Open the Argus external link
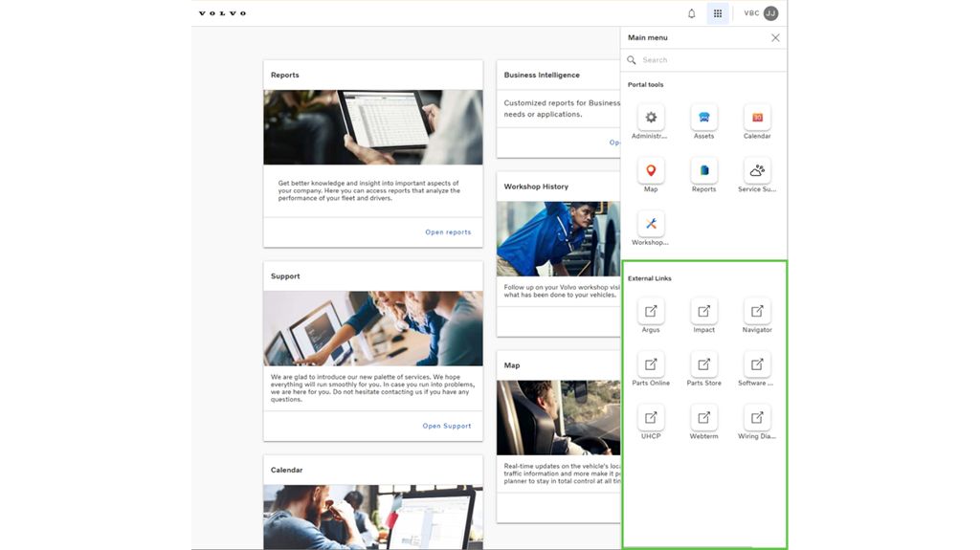Viewport: 980px width, 550px height. (x=651, y=312)
